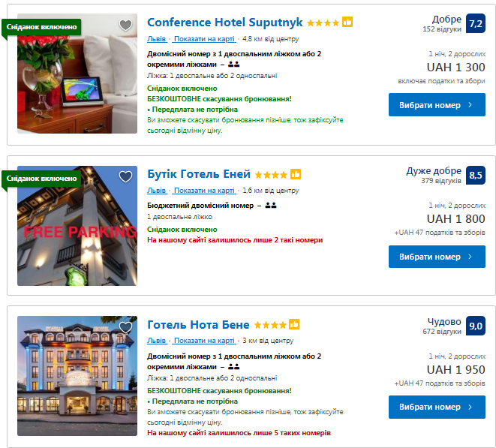Toggle wishlist heart on Бутік Готель Еней
This screenshot has width=496, height=448.
(125, 177)
